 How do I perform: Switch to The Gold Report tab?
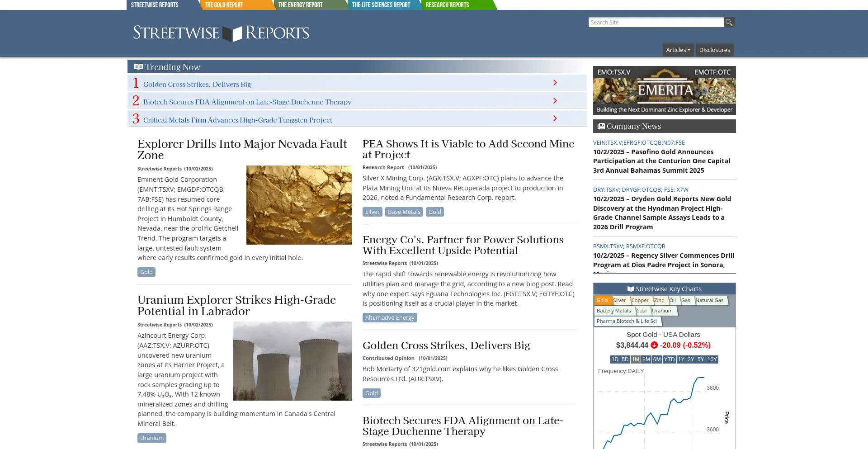[x=224, y=5]
